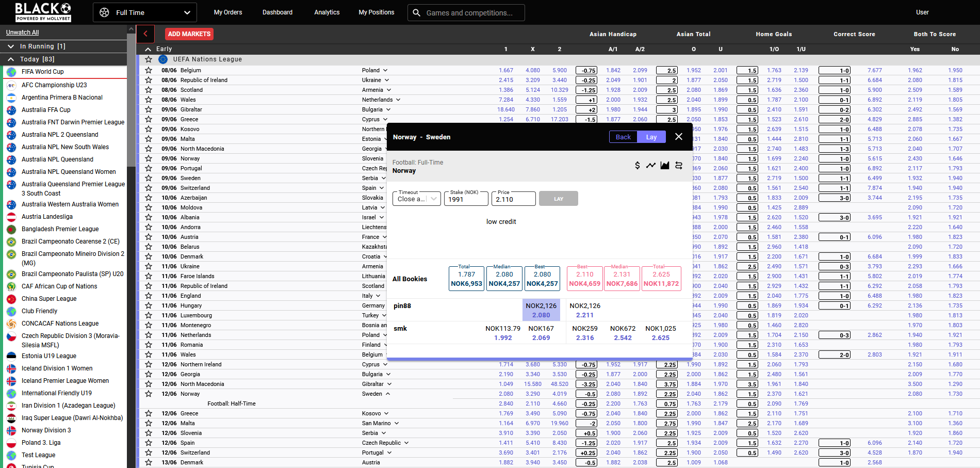Click the dollar sign icon in bet slip

point(638,166)
